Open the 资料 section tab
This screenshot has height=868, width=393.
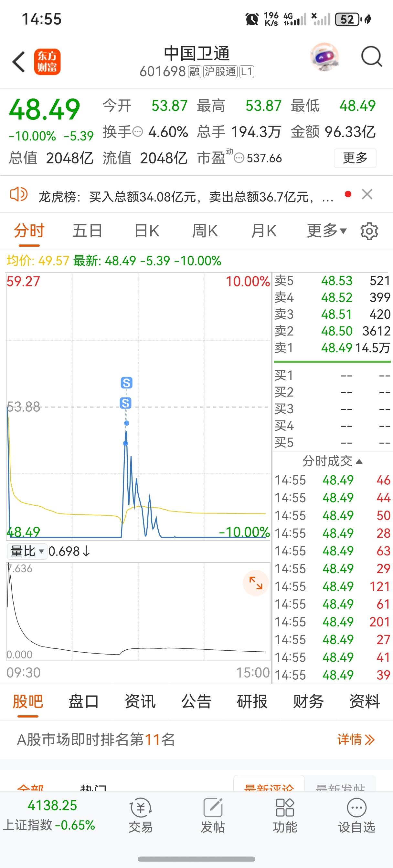tap(365, 702)
